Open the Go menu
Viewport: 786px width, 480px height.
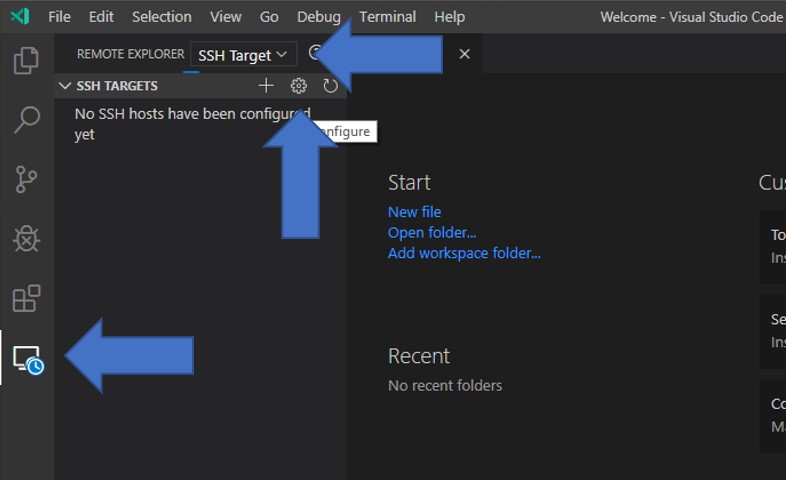tap(269, 17)
